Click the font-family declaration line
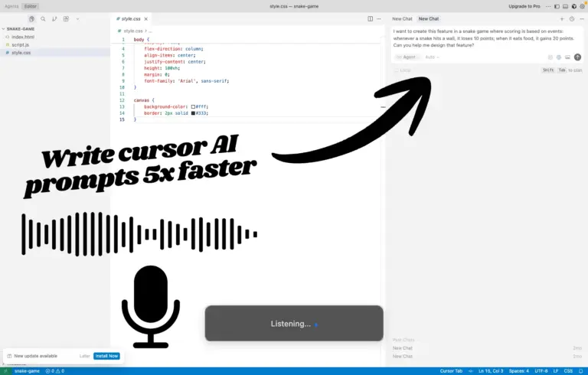Viewport: 588px width, 375px height. coord(186,80)
